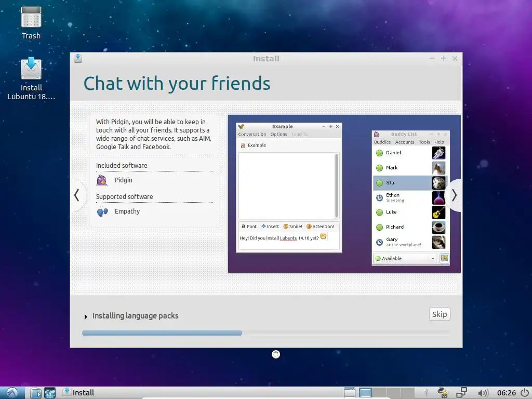This screenshot has width=532, height=399.
Task: Open Tools menu in Buddy List
Action: [x=424, y=142]
